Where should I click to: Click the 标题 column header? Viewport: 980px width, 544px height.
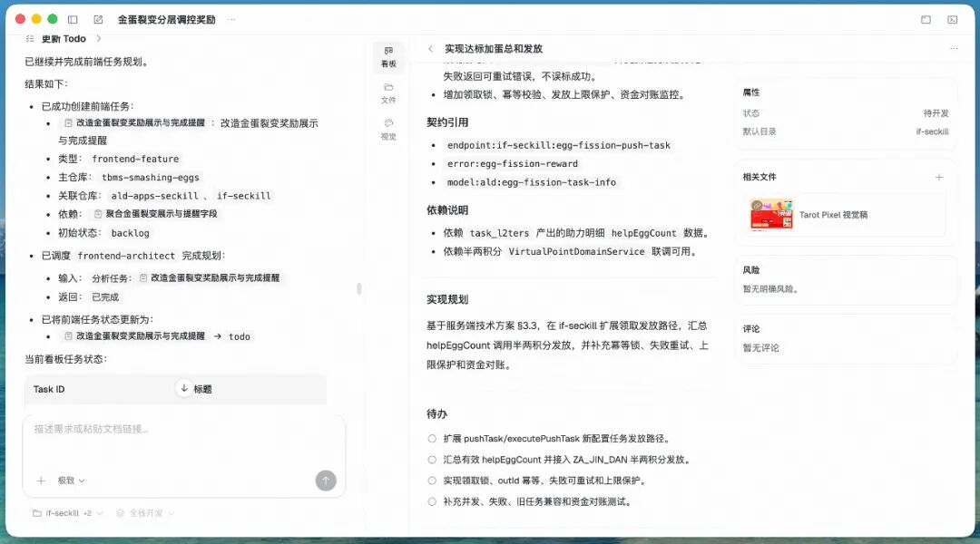coord(202,389)
